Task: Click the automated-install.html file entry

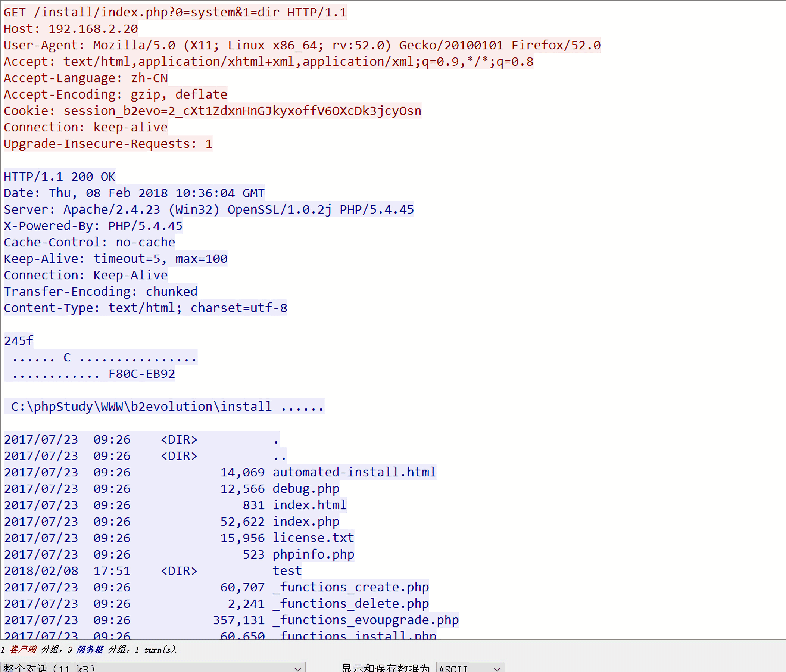Action: click(220, 472)
